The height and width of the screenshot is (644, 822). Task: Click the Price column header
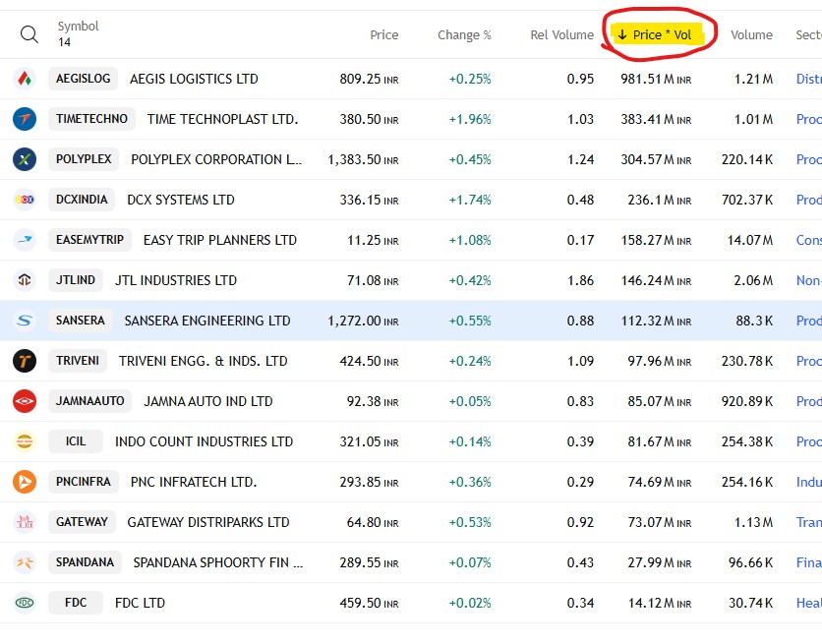(x=384, y=35)
